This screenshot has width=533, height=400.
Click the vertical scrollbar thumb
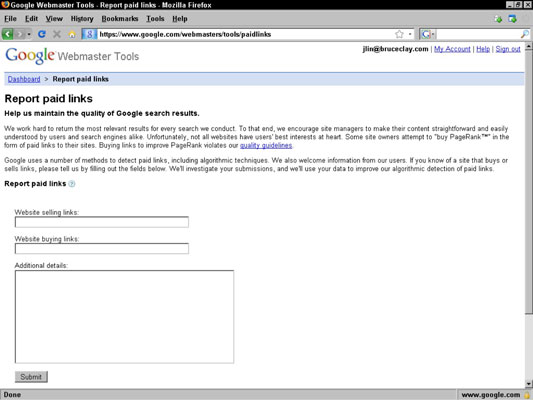click(529, 182)
